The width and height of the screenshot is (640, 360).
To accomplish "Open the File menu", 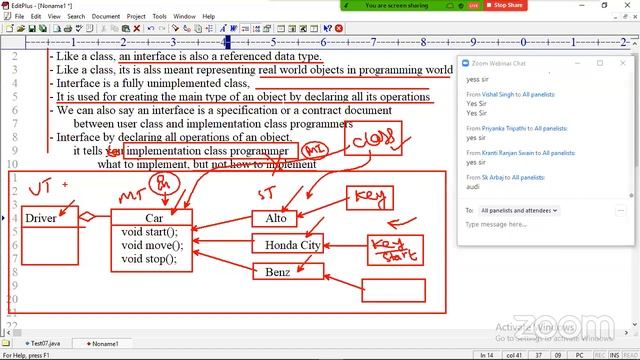I will (x=19, y=16).
